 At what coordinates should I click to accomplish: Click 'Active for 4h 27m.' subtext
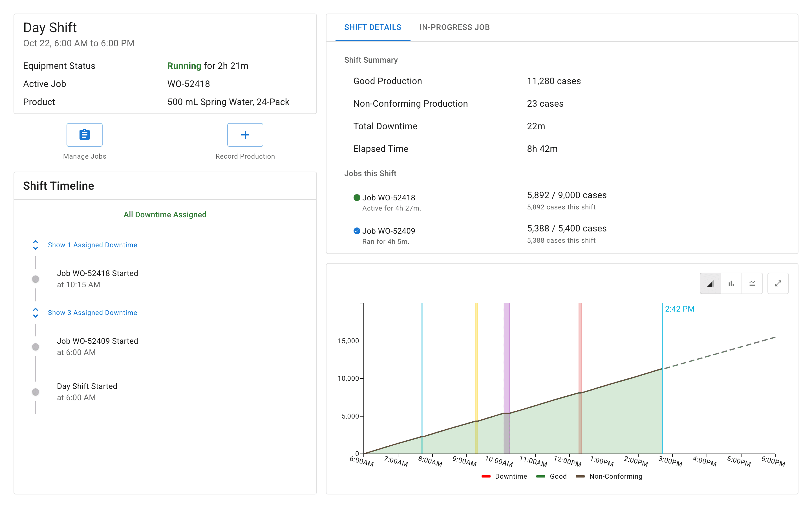point(392,208)
